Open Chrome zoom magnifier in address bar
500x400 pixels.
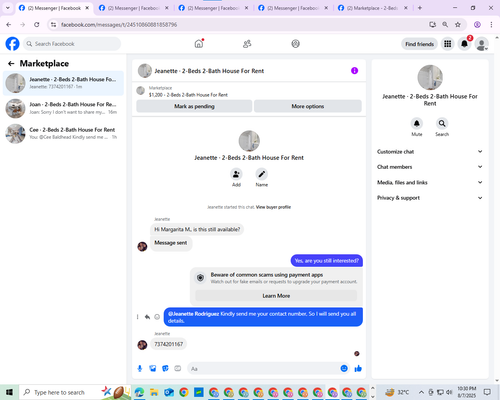coord(445,25)
